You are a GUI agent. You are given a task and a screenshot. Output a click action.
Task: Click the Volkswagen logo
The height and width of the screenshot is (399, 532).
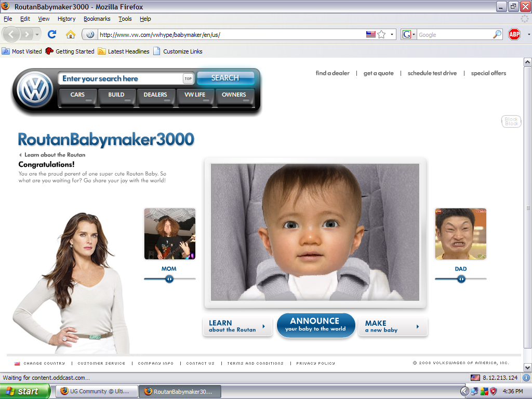pyautogui.click(x=35, y=90)
